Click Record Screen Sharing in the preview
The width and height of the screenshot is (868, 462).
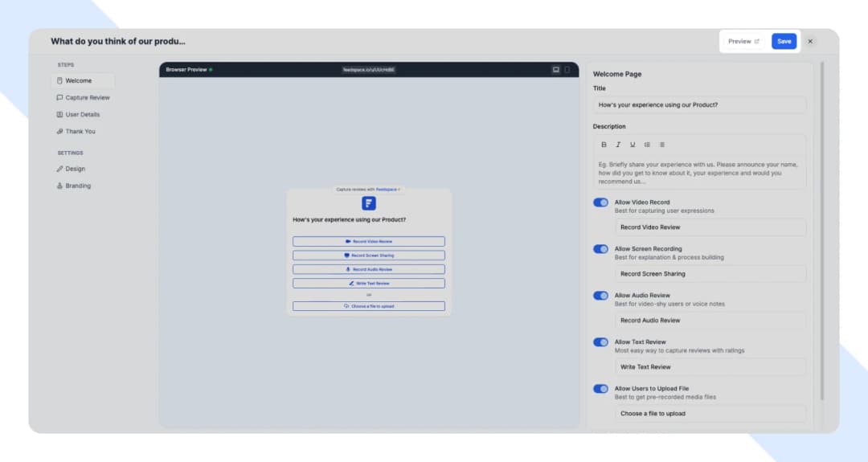coord(369,255)
